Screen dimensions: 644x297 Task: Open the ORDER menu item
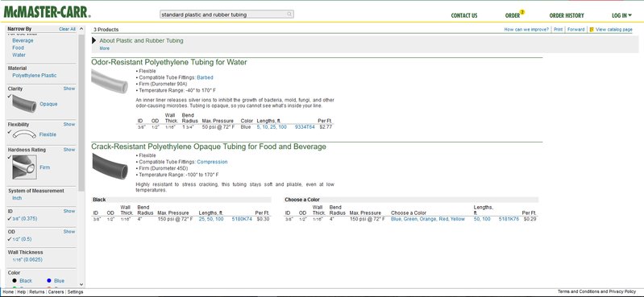click(513, 15)
